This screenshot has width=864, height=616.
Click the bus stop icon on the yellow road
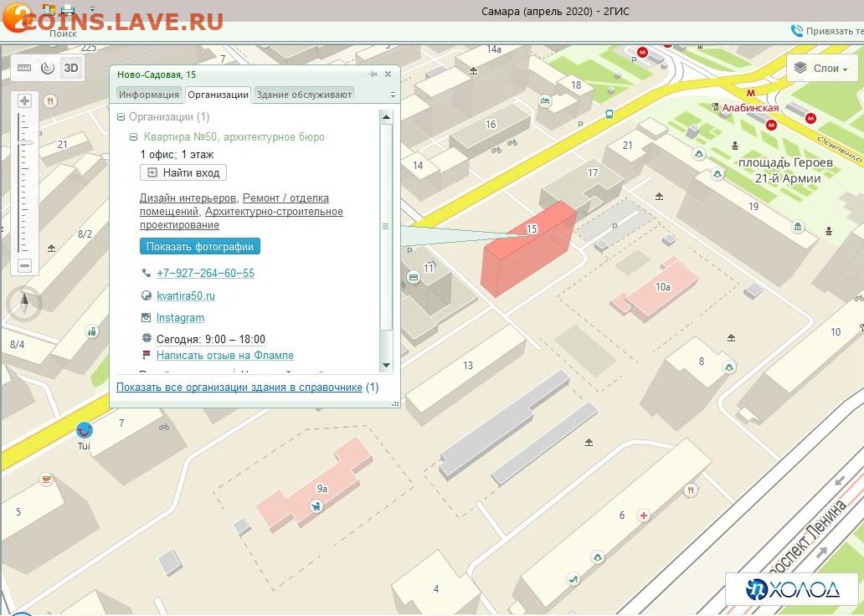point(609,115)
